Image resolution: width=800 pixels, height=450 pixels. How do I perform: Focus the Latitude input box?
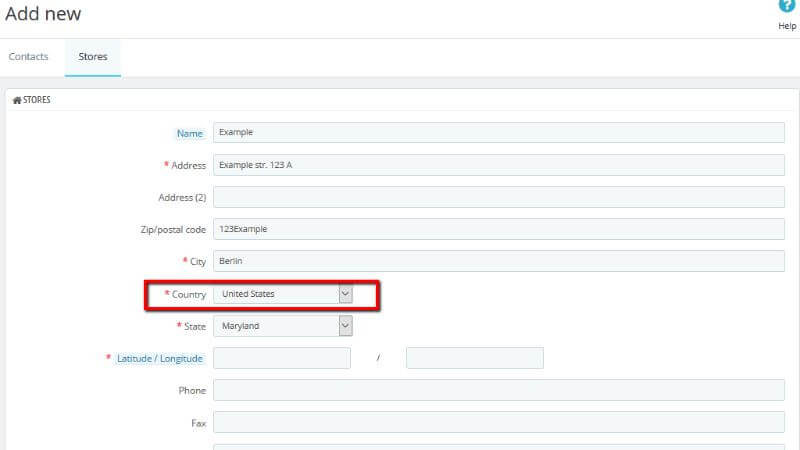pos(282,358)
